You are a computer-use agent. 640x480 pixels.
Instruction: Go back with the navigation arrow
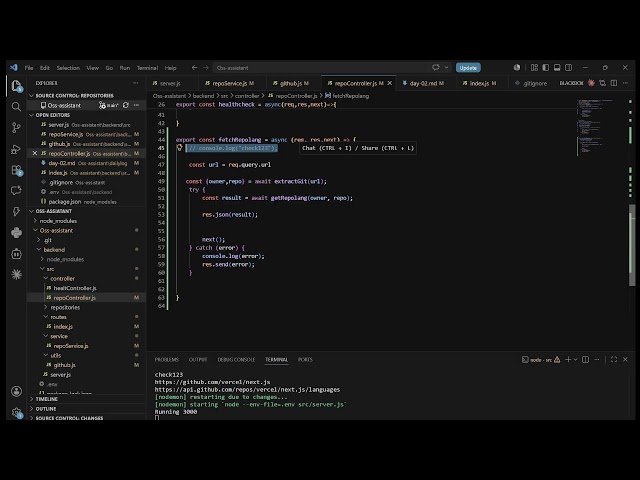194,68
